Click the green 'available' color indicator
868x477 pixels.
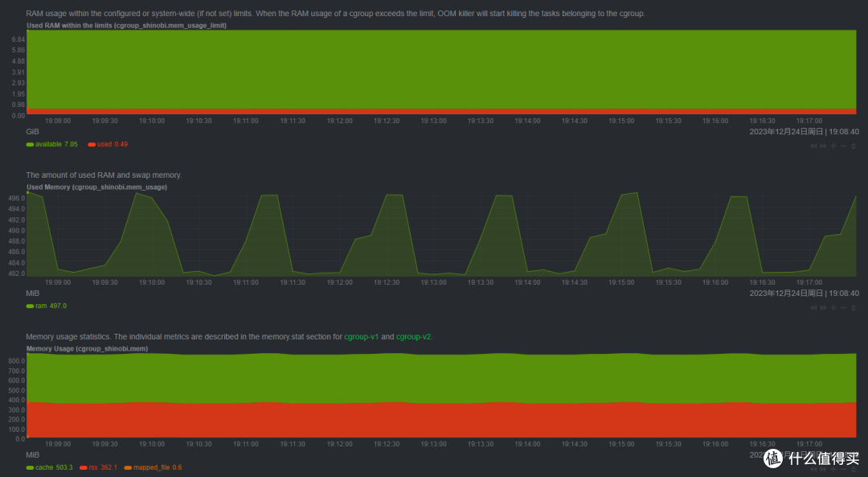(30, 145)
